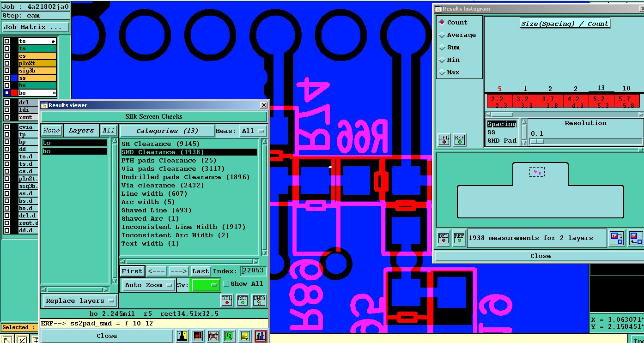Click the crossed-out REF icon
Image resolution: width=644 pixels, height=343 pixels.
pos(213,336)
